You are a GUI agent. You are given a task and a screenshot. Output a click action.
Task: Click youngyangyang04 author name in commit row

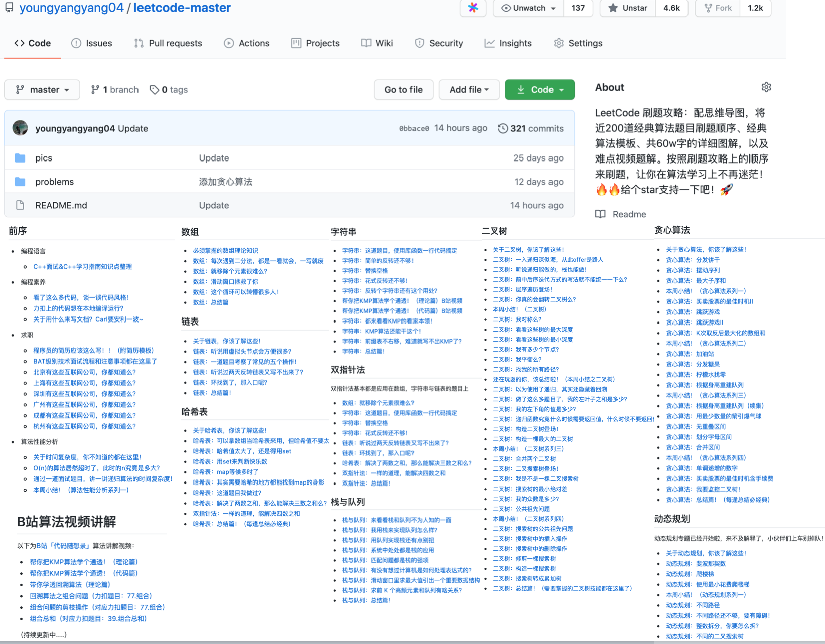75,128
